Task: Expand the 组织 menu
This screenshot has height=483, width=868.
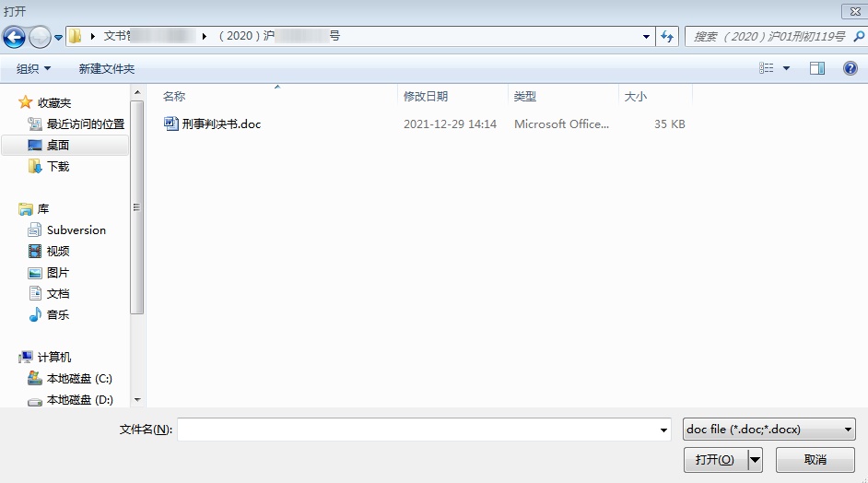Action: click(34, 68)
